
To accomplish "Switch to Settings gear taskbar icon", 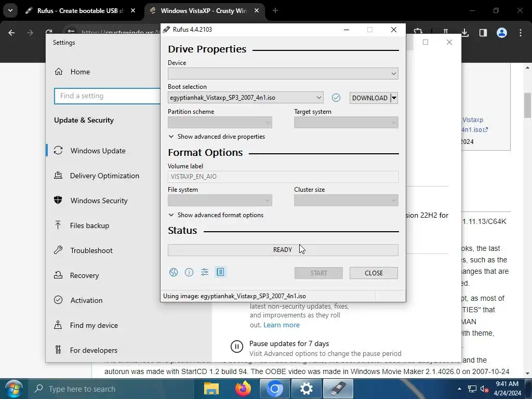I will pyautogui.click(x=306, y=389).
